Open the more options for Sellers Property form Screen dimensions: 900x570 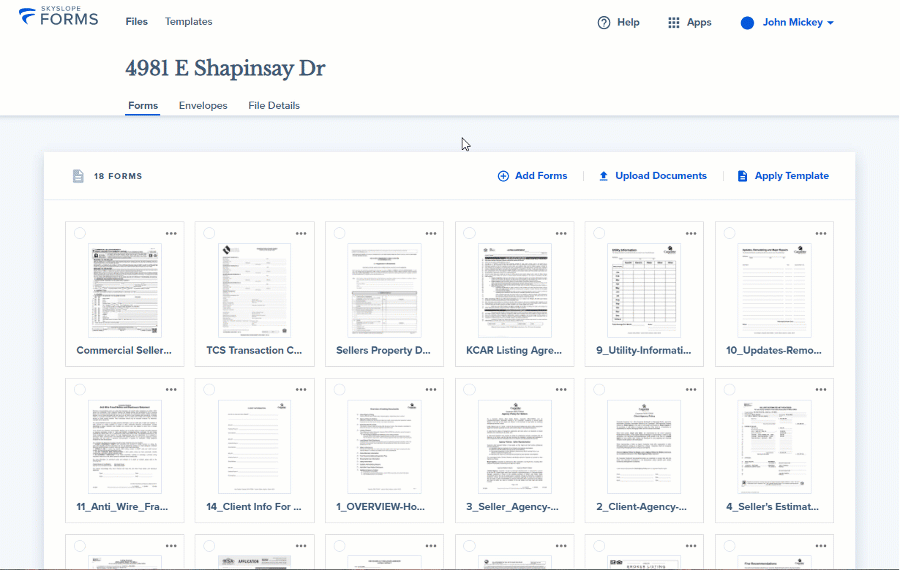430,234
